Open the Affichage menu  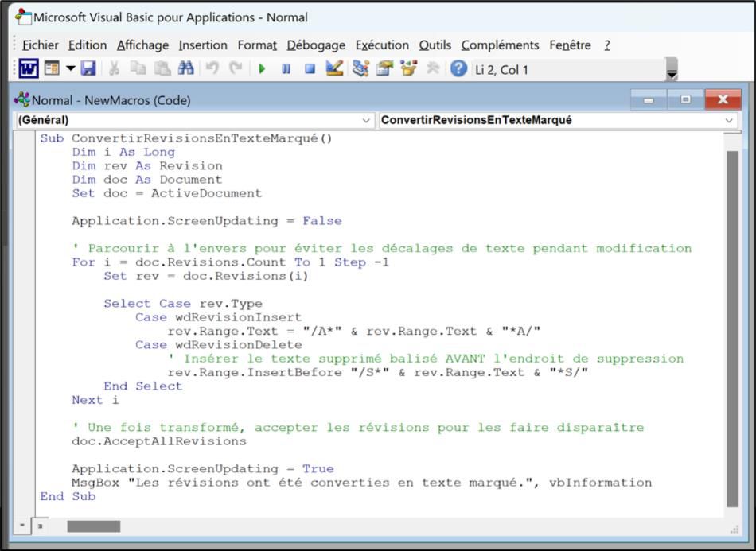tap(142, 45)
